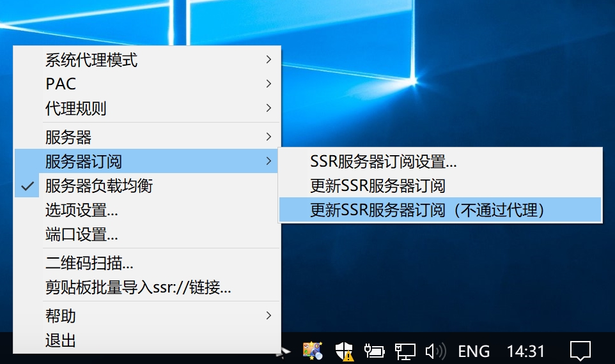The image size is (615, 364).
Task: Click the volume speaker icon
Action: [435, 350]
